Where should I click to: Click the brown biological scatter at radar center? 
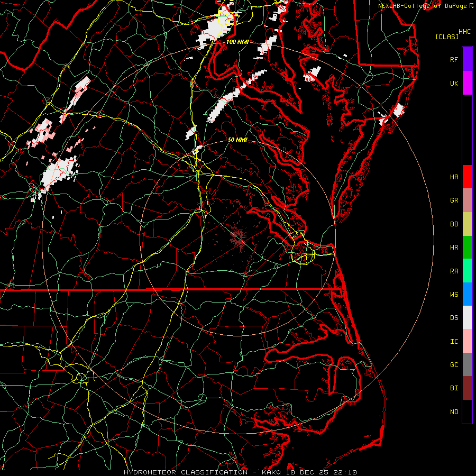click(x=239, y=239)
